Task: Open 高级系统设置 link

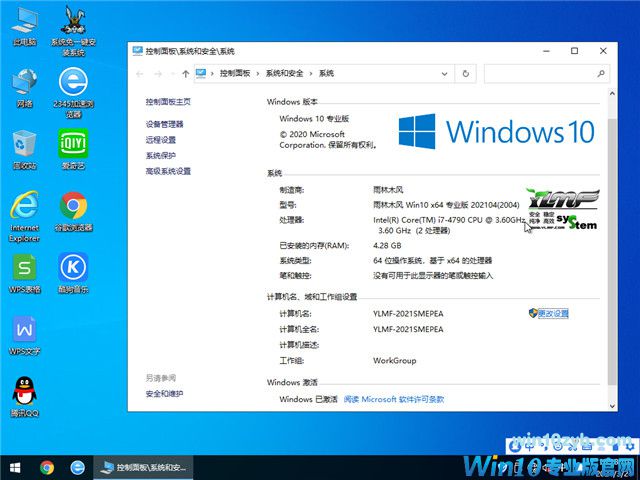Action: [168, 171]
